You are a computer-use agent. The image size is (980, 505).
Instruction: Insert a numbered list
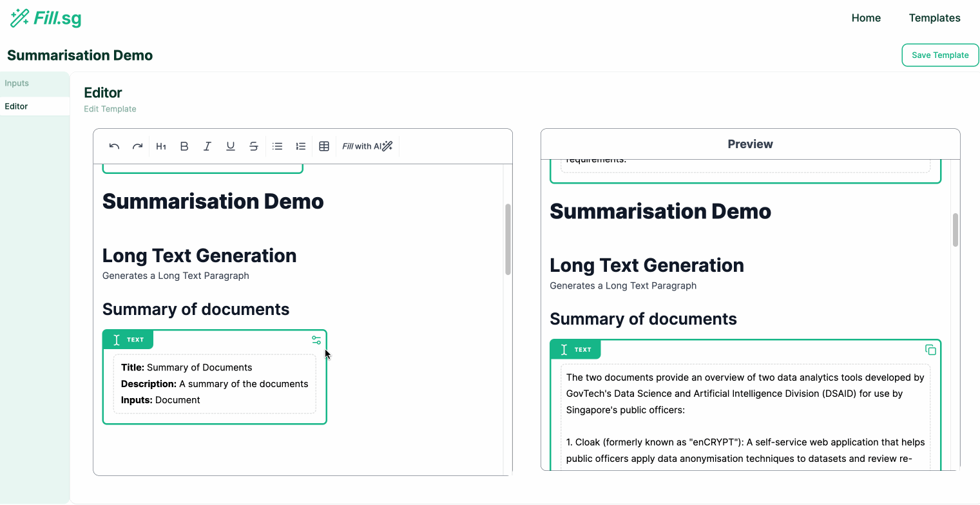(x=300, y=146)
